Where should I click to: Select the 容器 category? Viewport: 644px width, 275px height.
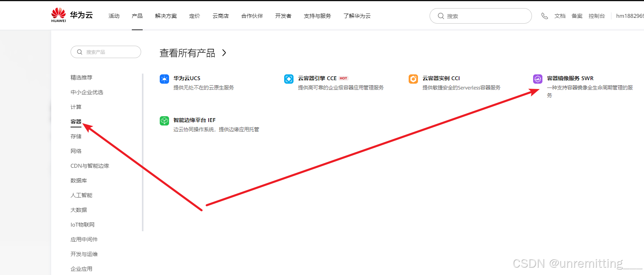click(x=76, y=122)
